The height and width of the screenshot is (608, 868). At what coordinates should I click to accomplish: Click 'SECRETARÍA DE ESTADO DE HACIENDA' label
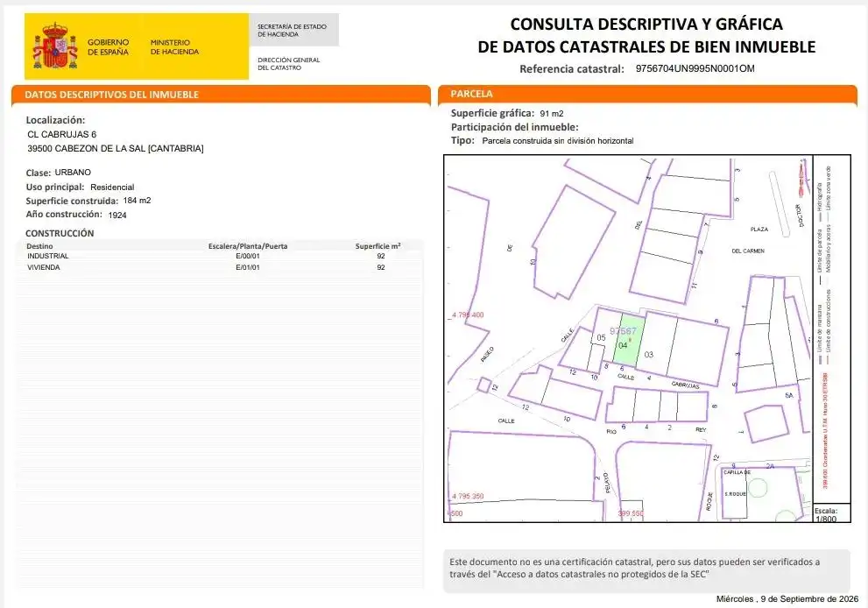point(292,30)
